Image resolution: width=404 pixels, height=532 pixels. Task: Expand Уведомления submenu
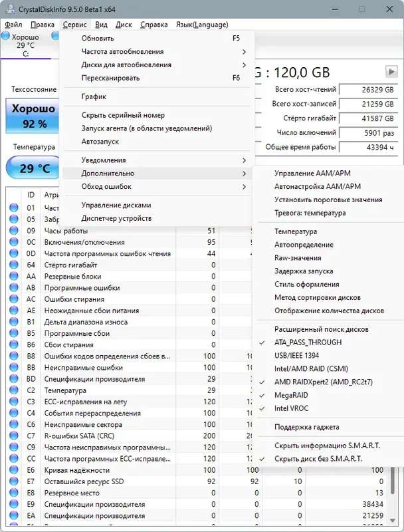coord(157,160)
